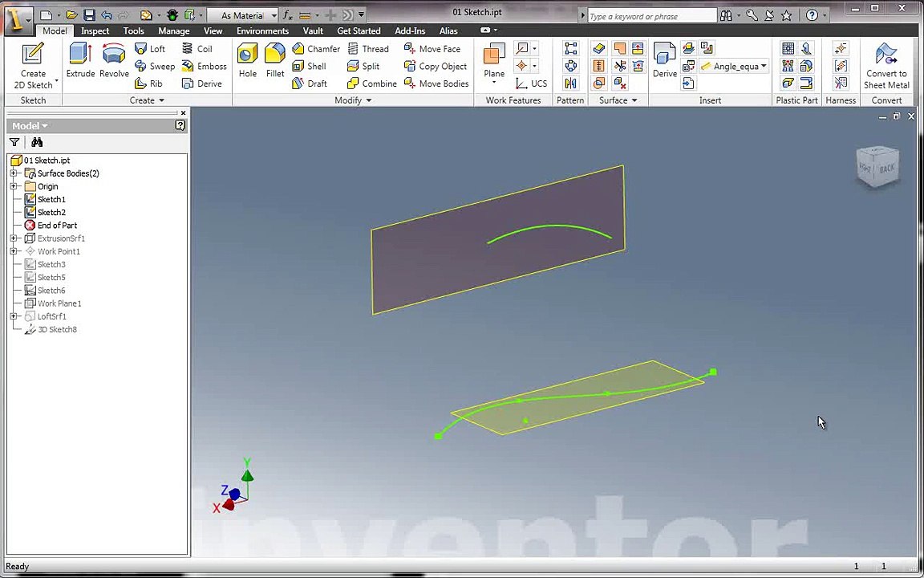Choose the Loft feature
The width and height of the screenshot is (924, 578).
(x=150, y=49)
